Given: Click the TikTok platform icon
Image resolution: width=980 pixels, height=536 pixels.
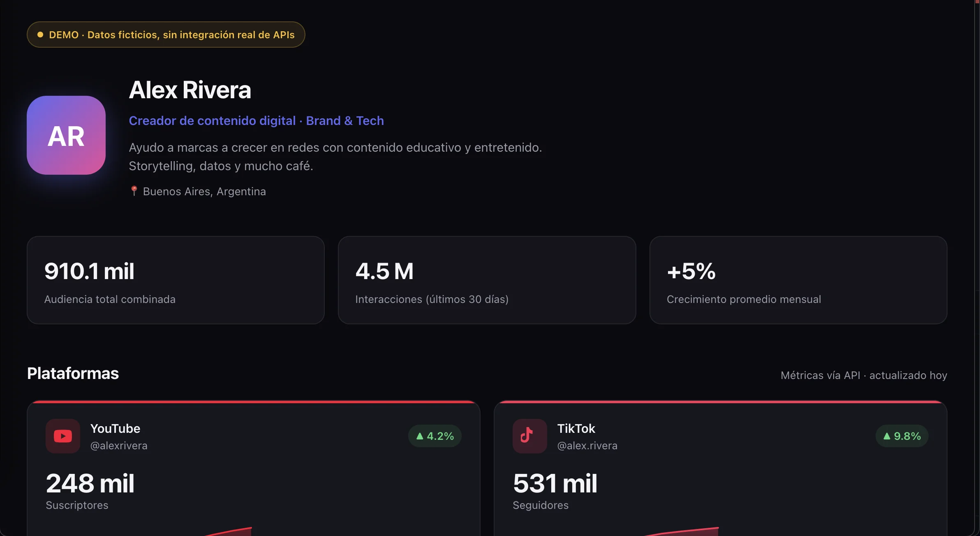Looking at the screenshot, I should pyautogui.click(x=530, y=436).
